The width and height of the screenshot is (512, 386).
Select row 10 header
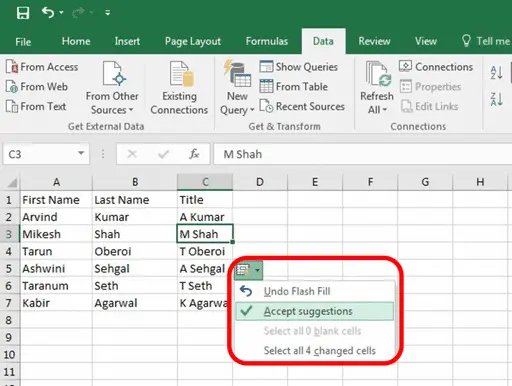[x=9, y=355]
